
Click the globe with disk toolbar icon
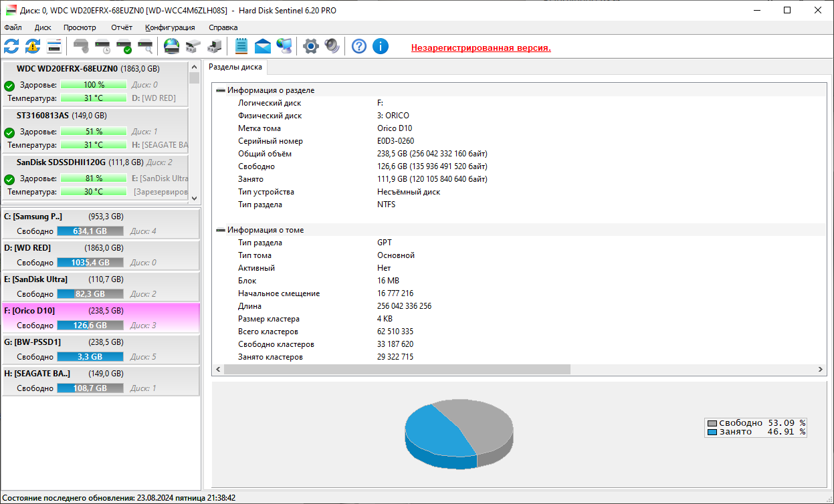coord(172,46)
